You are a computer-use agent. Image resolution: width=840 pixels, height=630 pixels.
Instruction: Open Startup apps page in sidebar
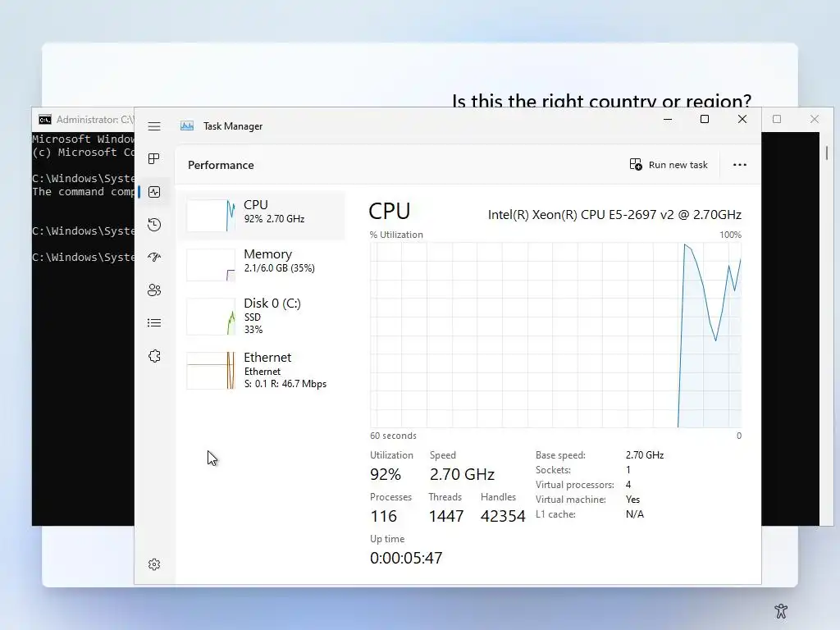154,257
